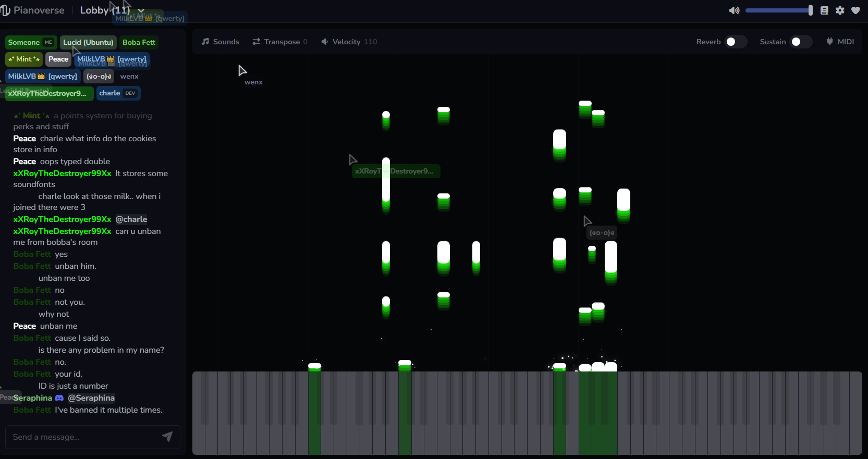Focus the Send a message input field
Image resolution: width=868 pixels, height=459 pixels.
coord(83,437)
